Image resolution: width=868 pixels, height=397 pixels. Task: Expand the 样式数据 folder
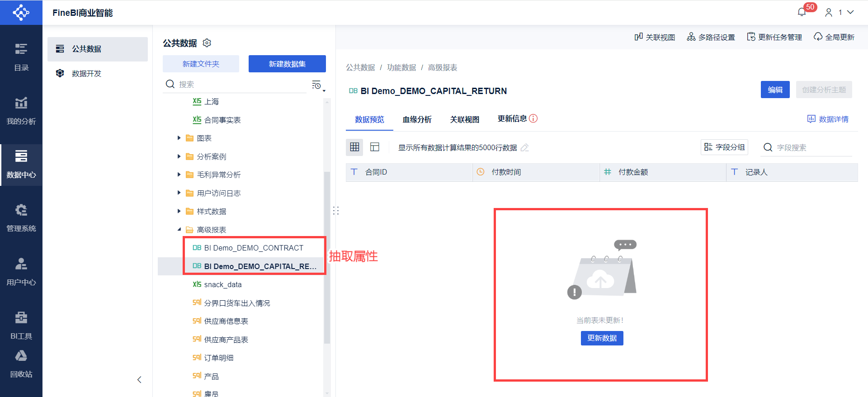(x=179, y=211)
